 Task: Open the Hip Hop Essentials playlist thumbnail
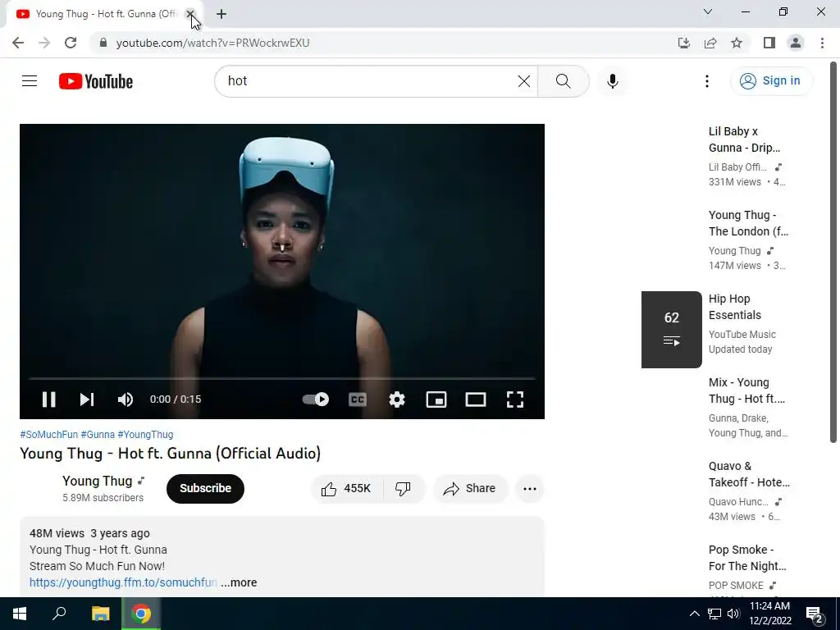click(x=671, y=330)
